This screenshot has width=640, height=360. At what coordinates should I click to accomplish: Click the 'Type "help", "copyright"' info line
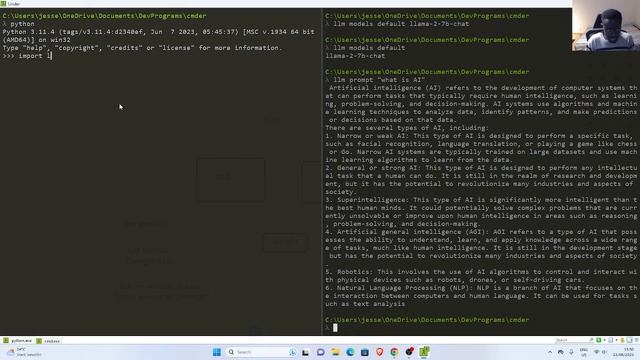pos(142,48)
